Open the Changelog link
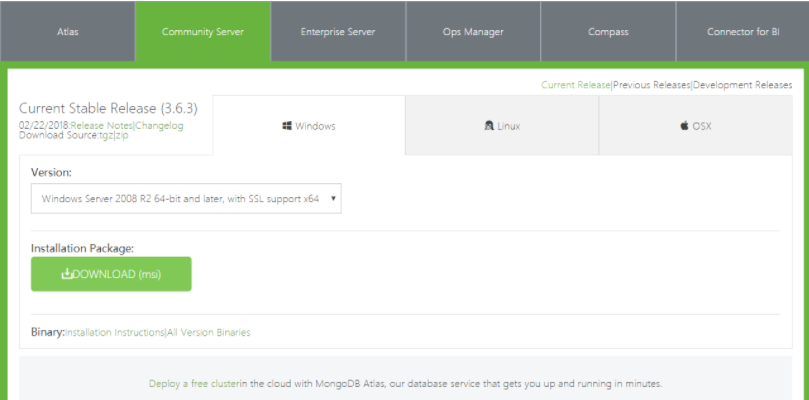The image size is (809, 400). point(159,125)
